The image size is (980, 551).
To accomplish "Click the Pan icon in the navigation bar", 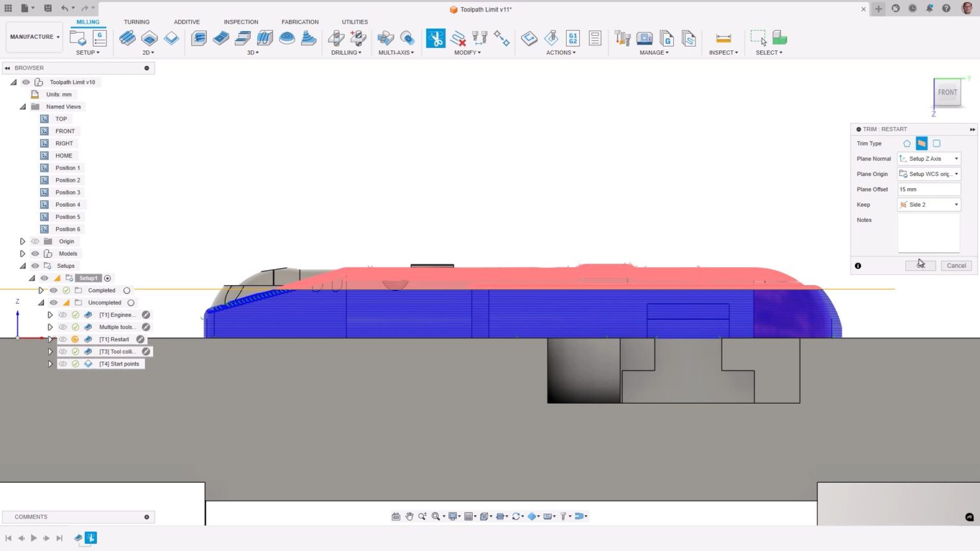I will (409, 516).
